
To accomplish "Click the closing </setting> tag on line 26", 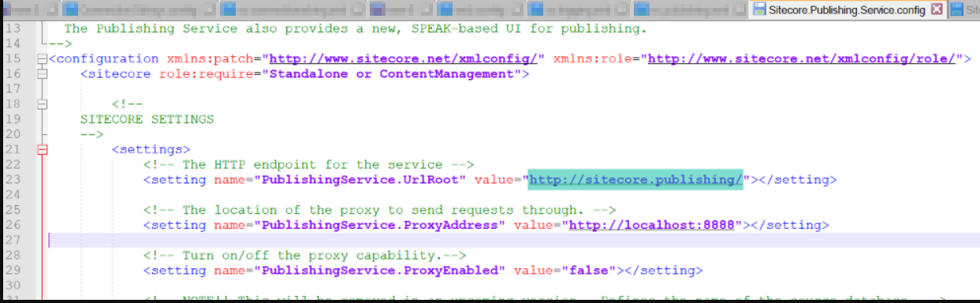I will coord(789,225).
